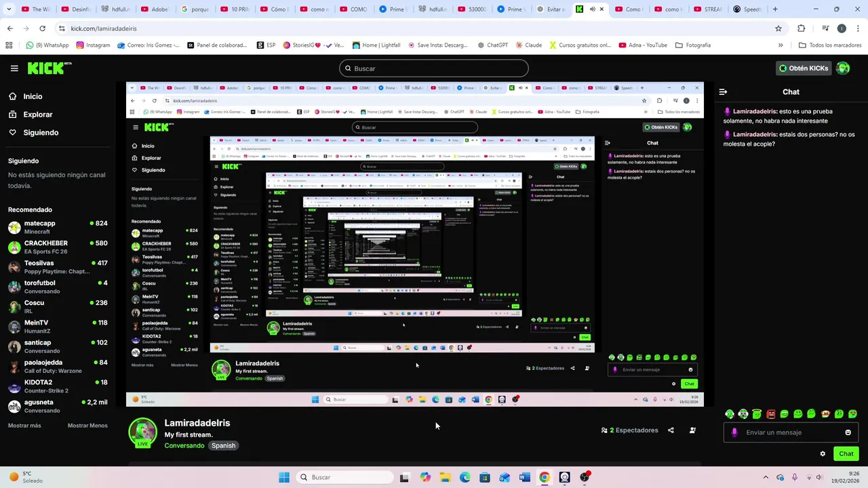868x488 pixels.
Task: Open the Claude bookmark
Action: click(x=528, y=45)
